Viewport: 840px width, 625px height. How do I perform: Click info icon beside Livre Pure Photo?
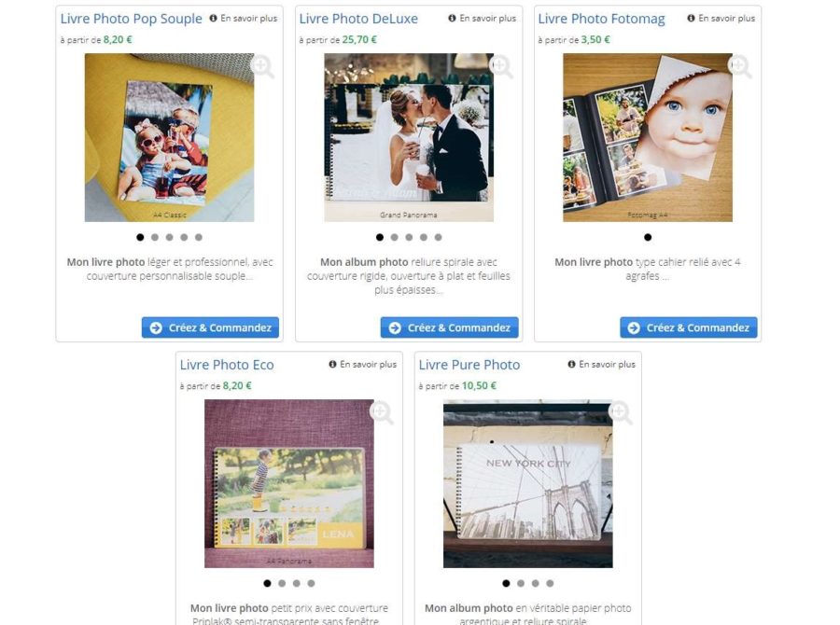pos(571,364)
